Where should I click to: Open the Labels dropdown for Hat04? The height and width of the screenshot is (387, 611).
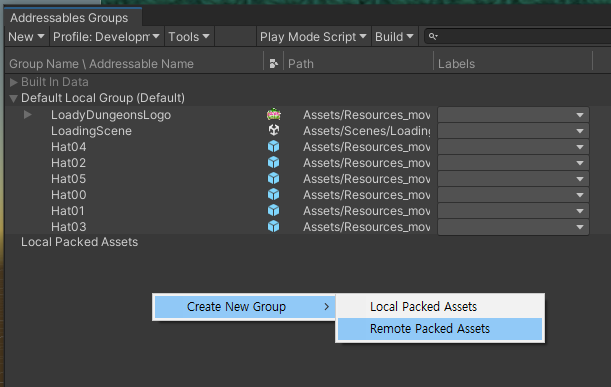click(x=513, y=147)
